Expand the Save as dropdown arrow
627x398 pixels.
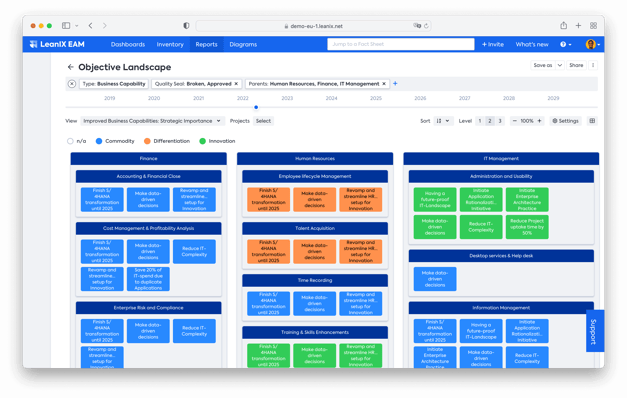(x=559, y=65)
